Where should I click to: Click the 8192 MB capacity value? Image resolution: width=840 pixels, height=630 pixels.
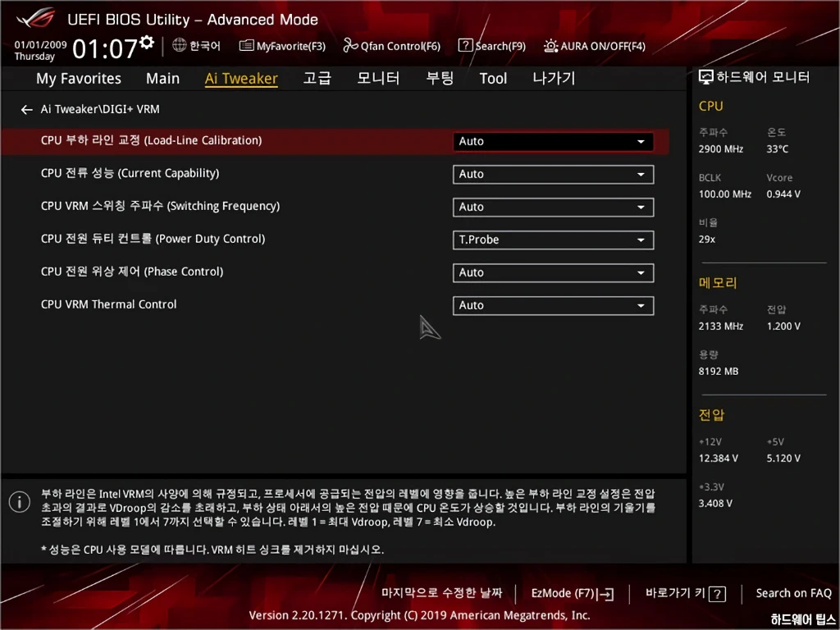pyautogui.click(x=719, y=372)
